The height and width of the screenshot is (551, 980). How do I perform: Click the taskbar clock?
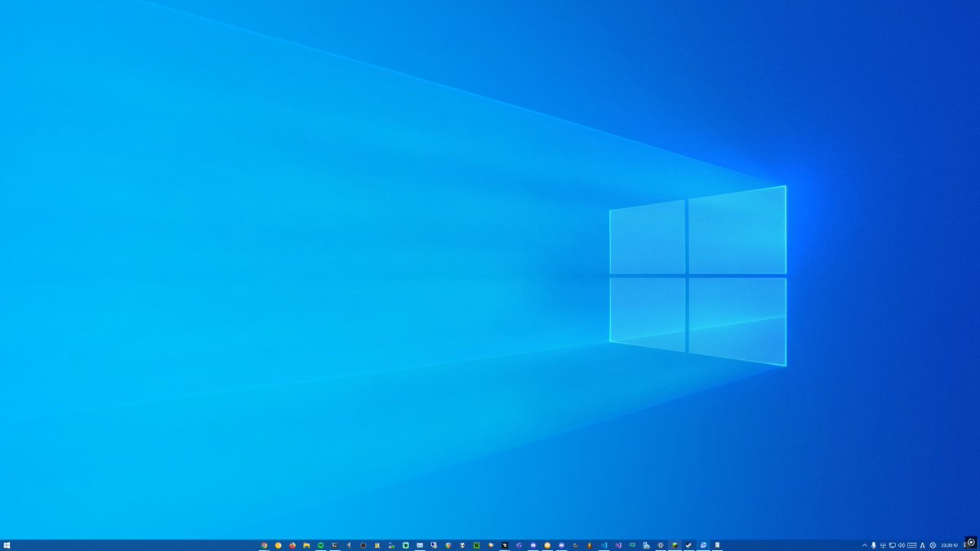(x=949, y=545)
